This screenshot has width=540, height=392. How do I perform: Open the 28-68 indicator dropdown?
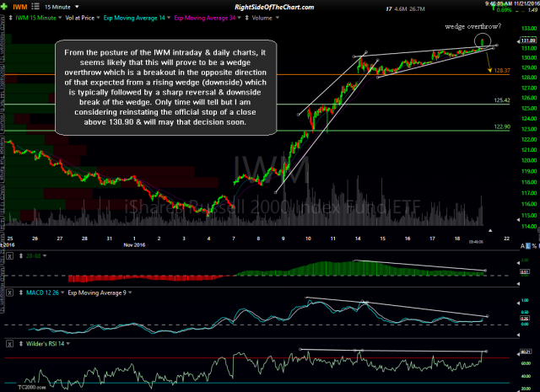coord(45,256)
